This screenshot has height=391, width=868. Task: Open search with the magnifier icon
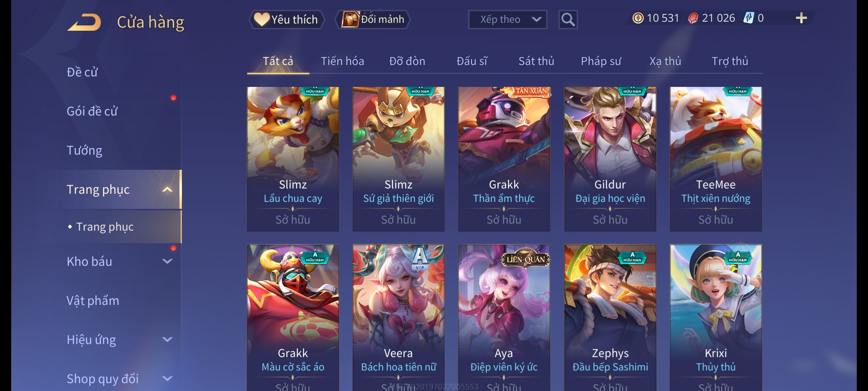[x=568, y=20]
